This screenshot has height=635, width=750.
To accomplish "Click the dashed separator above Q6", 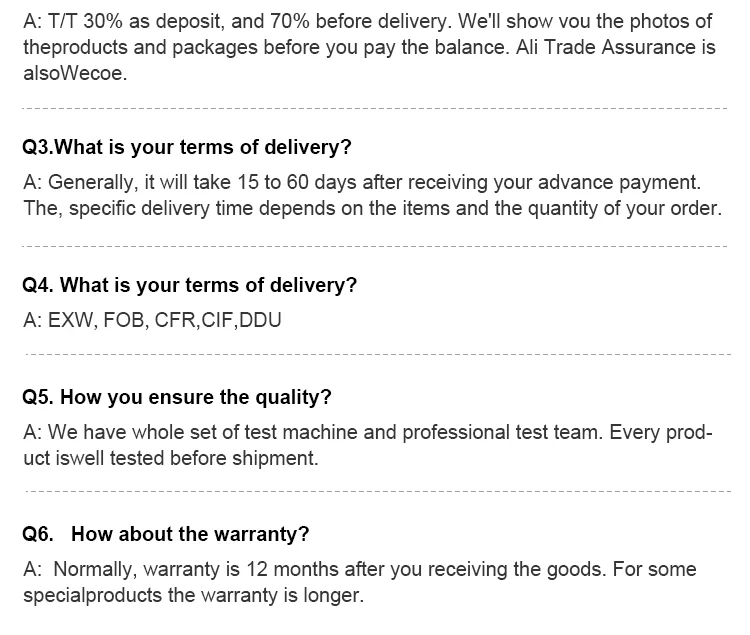I will (x=374, y=492).
